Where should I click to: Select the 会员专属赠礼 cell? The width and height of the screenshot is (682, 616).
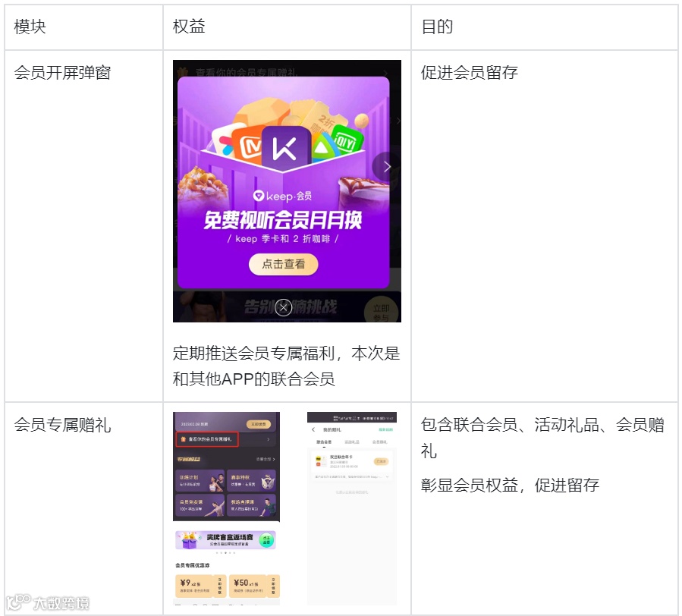pyautogui.click(x=63, y=425)
